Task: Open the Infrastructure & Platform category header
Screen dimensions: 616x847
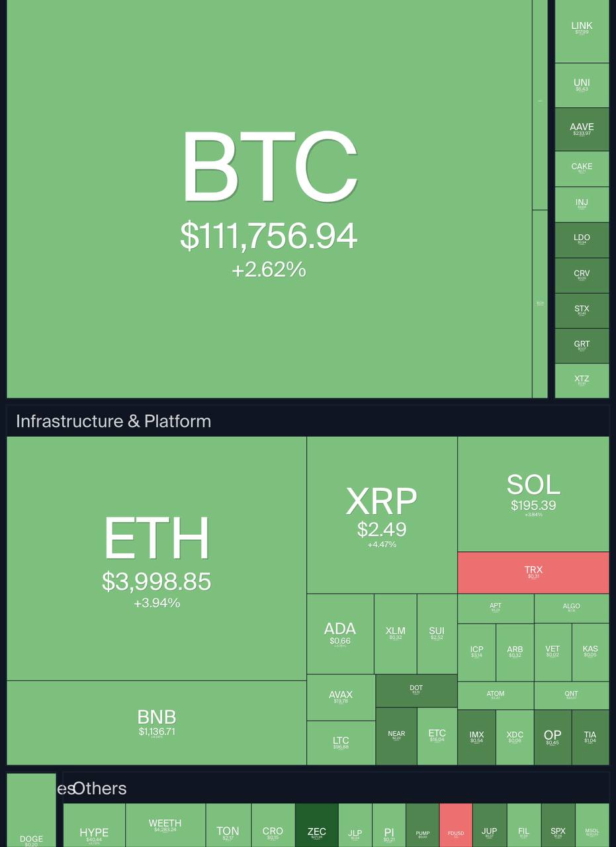Action: (x=113, y=422)
